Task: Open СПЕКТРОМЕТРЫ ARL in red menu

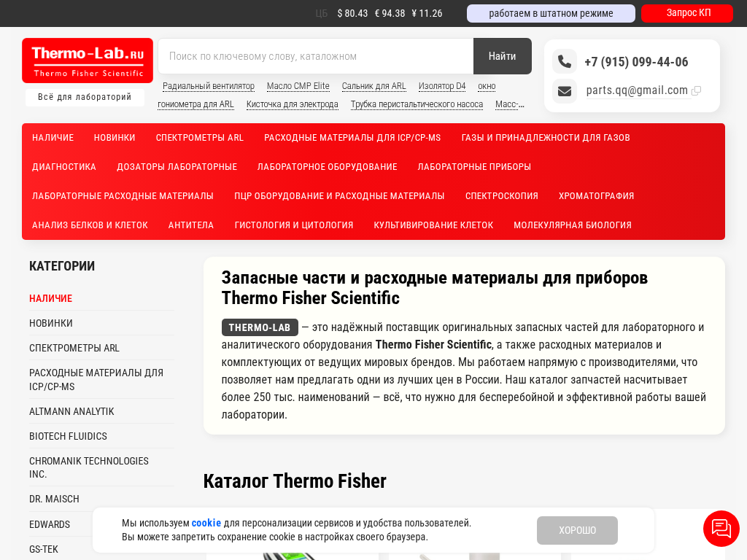Action: pyautogui.click(x=200, y=138)
